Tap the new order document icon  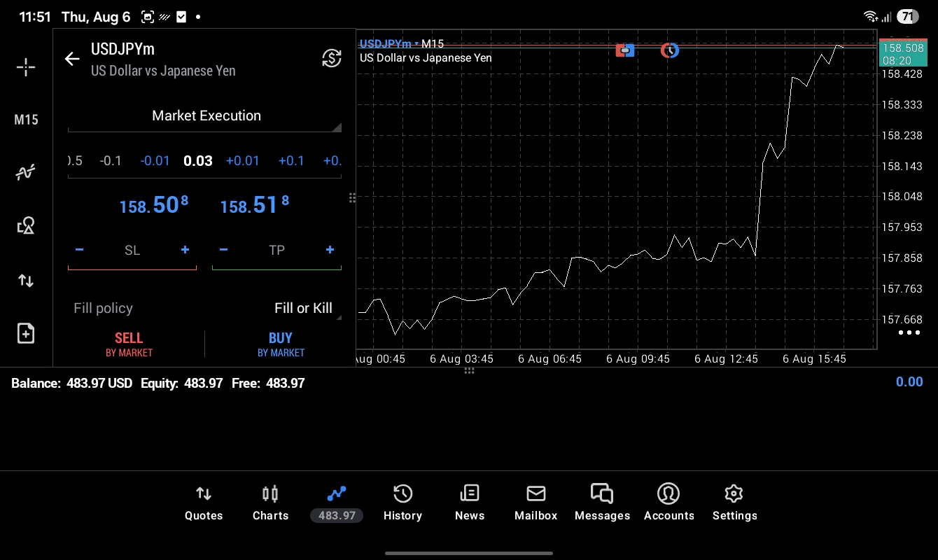coord(26,333)
